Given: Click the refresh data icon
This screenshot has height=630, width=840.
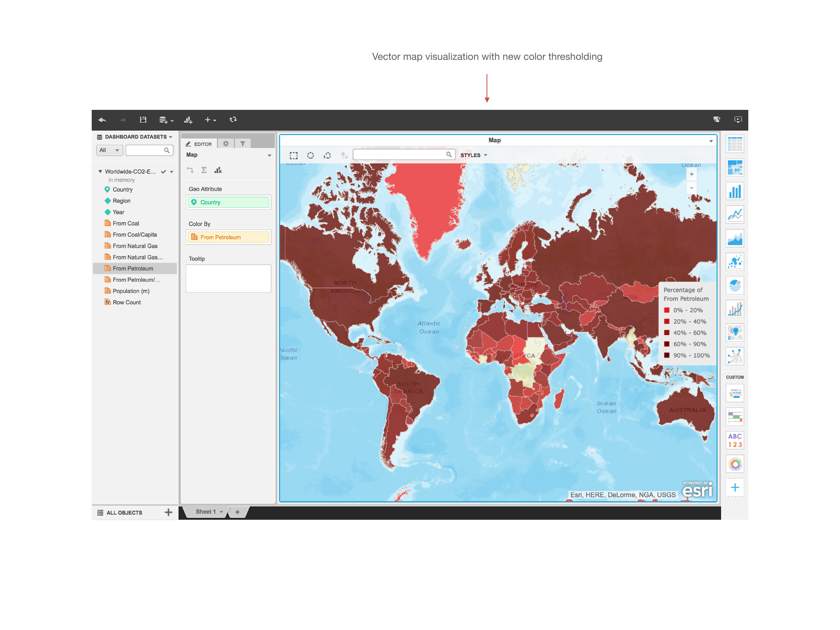Looking at the screenshot, I should tap(233, 120).
